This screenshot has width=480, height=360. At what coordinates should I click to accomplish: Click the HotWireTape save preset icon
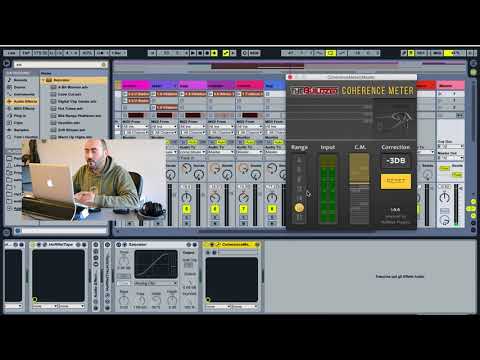pos(84,245)
